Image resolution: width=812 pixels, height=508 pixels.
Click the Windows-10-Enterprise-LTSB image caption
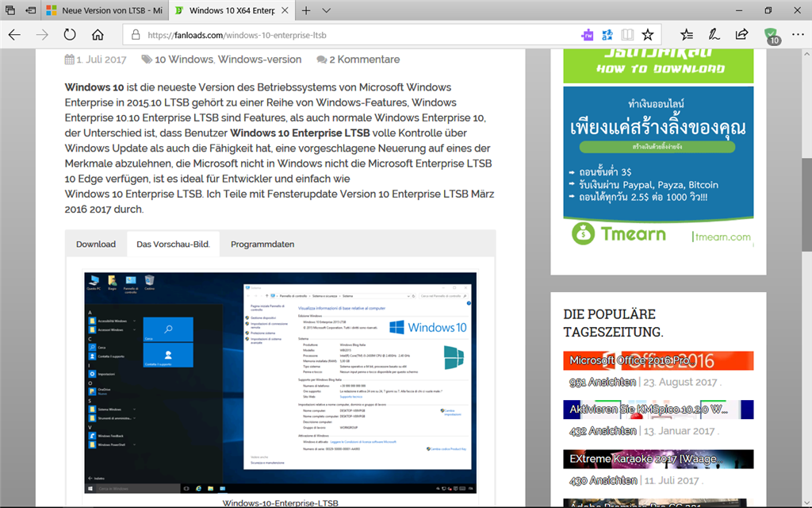[x=280, y=502]
